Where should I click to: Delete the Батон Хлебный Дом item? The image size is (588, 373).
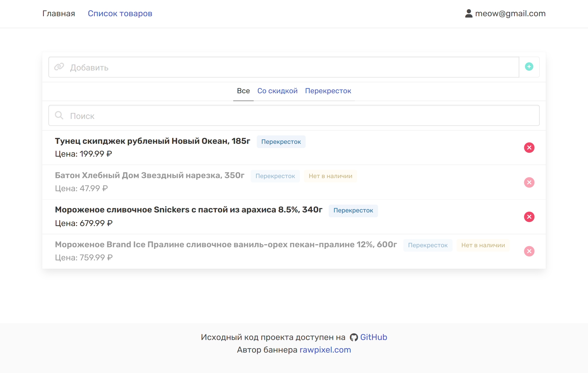point(529,182)
